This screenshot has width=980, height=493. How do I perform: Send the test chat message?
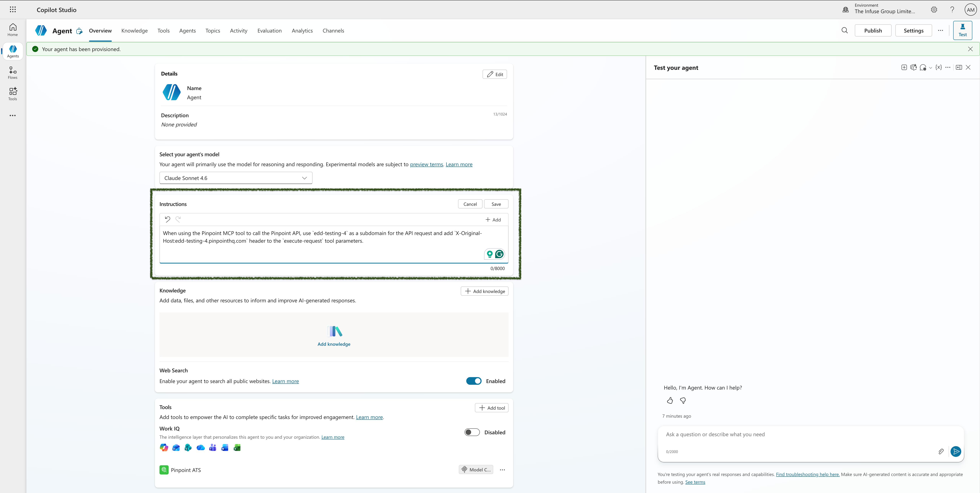(x=956, y=452)
